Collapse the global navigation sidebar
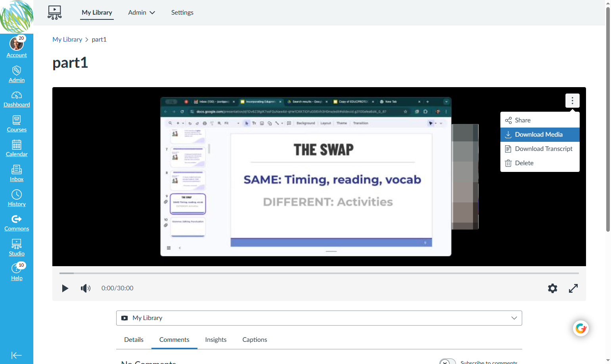Viewport: 611px width, 364px height. 17,355
